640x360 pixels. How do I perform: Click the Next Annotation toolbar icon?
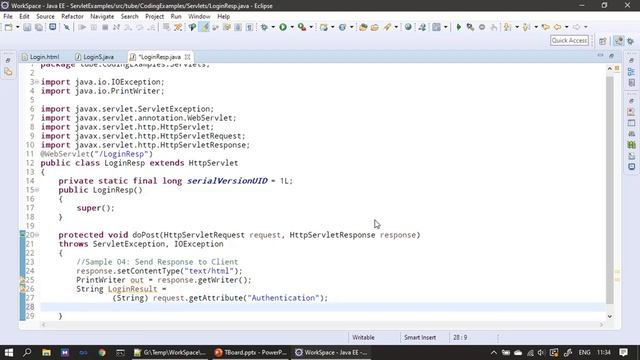(x=507, y=27)
